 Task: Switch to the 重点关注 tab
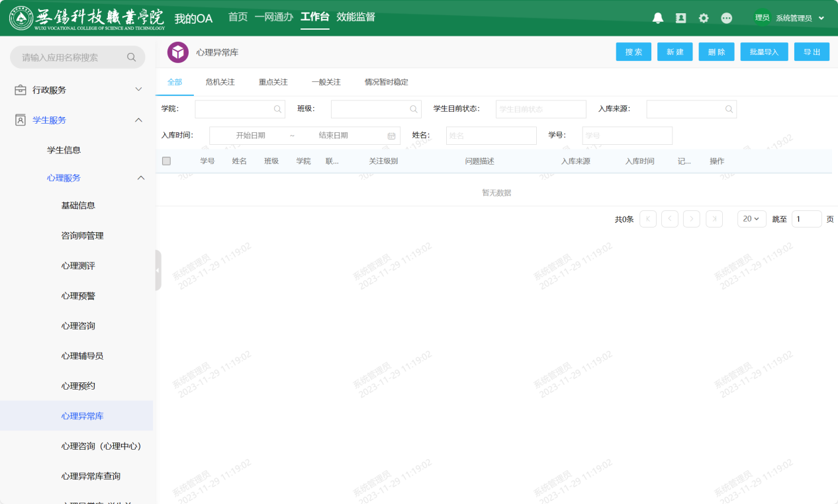[273, 82]
